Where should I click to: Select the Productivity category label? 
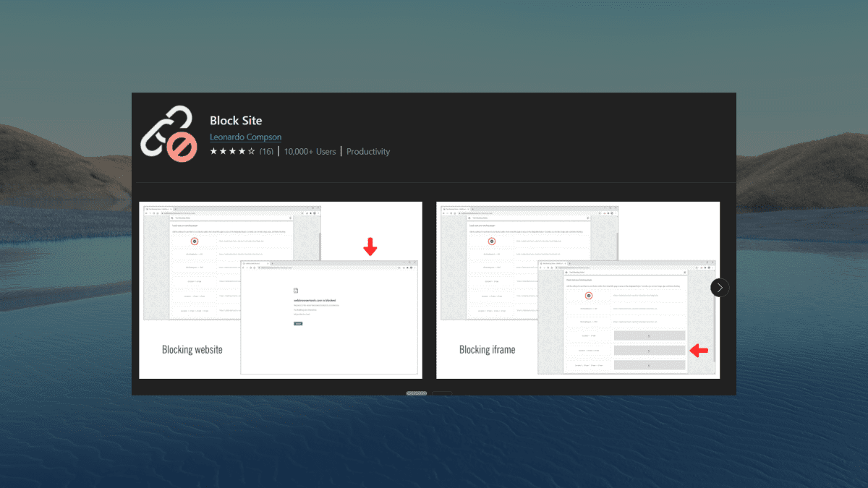tap(368, 152)
